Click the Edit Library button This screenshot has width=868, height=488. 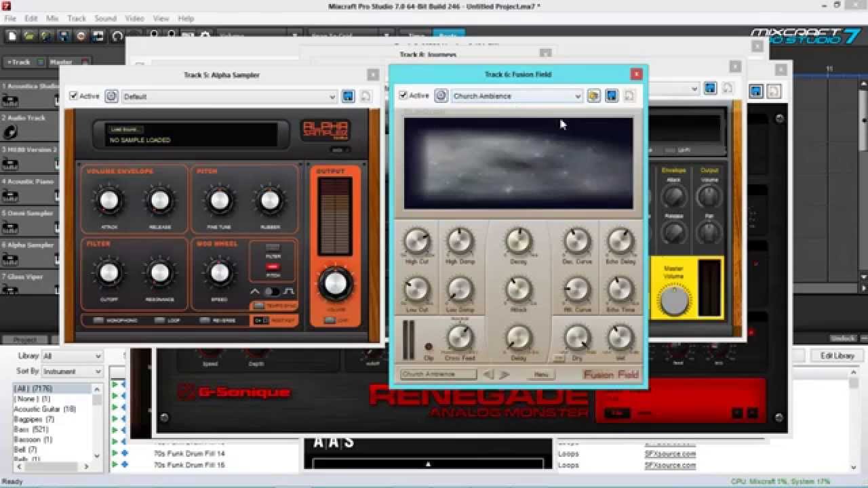(x=837, y=354)
